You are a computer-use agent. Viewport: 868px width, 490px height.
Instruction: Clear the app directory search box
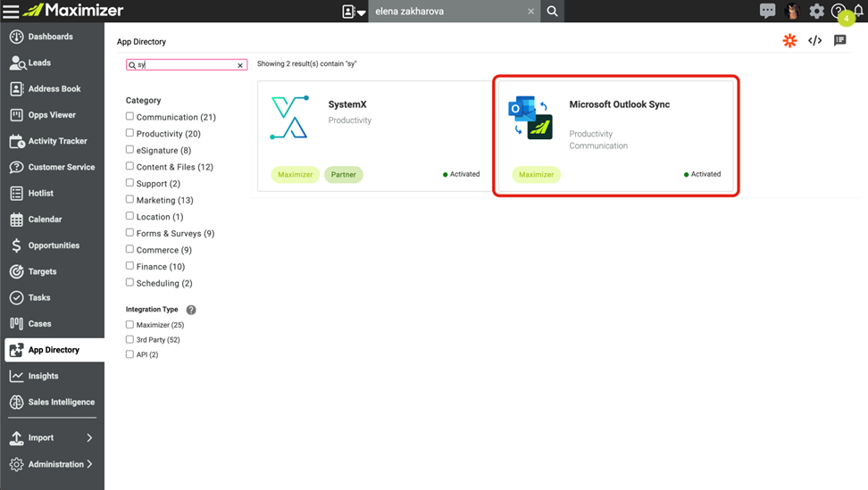point(240,65)
